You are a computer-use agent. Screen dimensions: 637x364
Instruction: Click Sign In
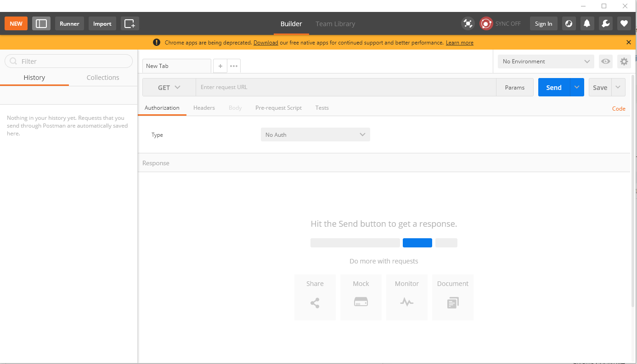tap(544, 23)
